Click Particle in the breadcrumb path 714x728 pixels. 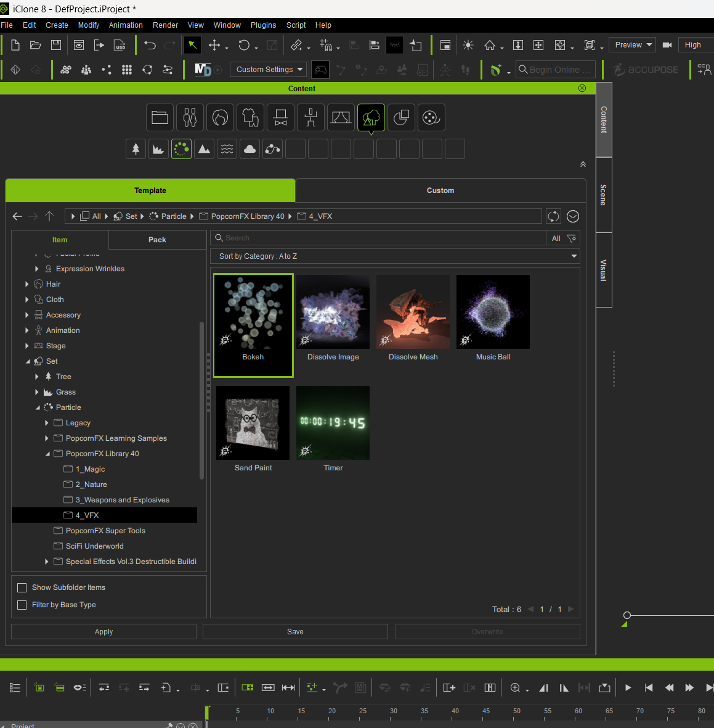(174, 216)
